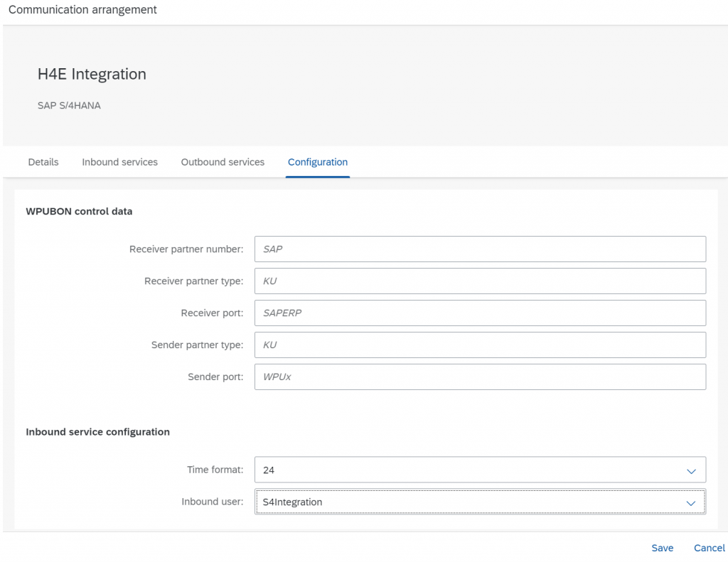Click the Time format label
Screen dimensions: 728x562
click(215, 470)
